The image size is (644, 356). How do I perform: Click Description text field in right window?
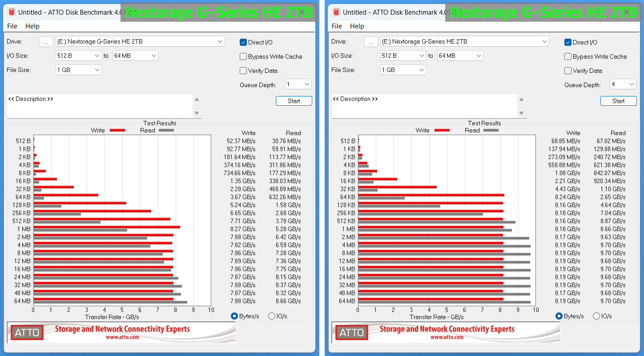425,106
